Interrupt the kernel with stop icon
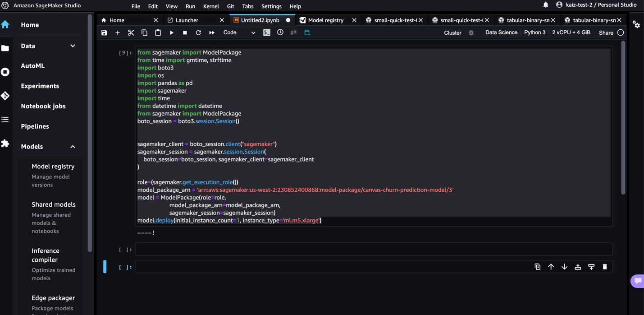This screenshot has width=644, height=315. point(185,32)
